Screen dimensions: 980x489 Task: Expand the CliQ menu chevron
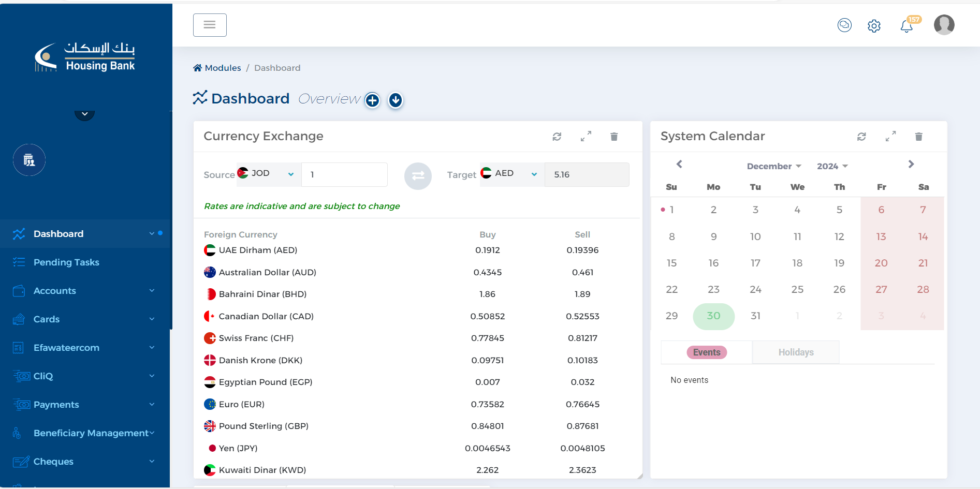pyautogui.click(x=152, y=376)
